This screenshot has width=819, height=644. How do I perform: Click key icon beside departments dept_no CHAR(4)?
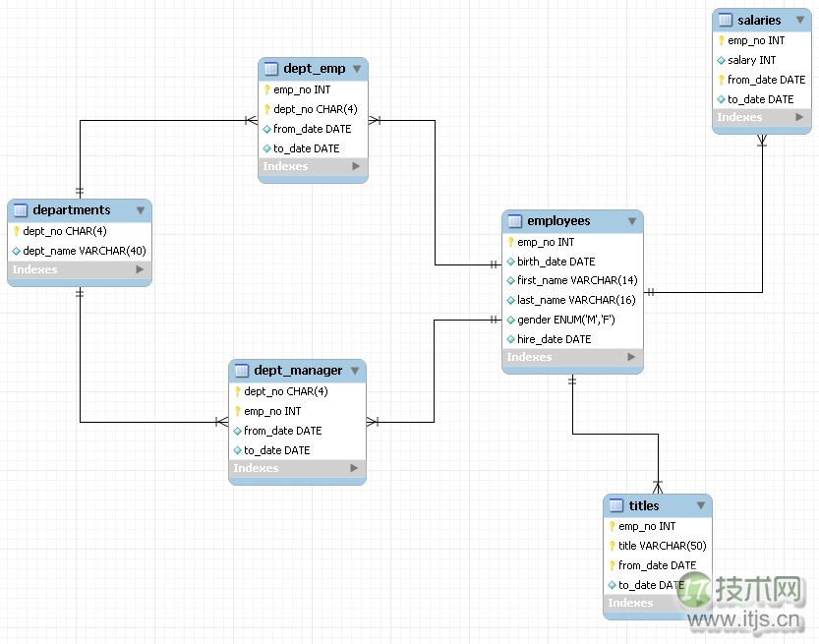click(16, 231)
